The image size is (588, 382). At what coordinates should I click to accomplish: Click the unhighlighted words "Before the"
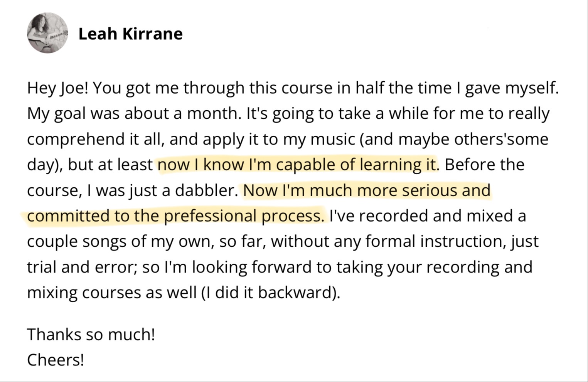tap(485, 165)
